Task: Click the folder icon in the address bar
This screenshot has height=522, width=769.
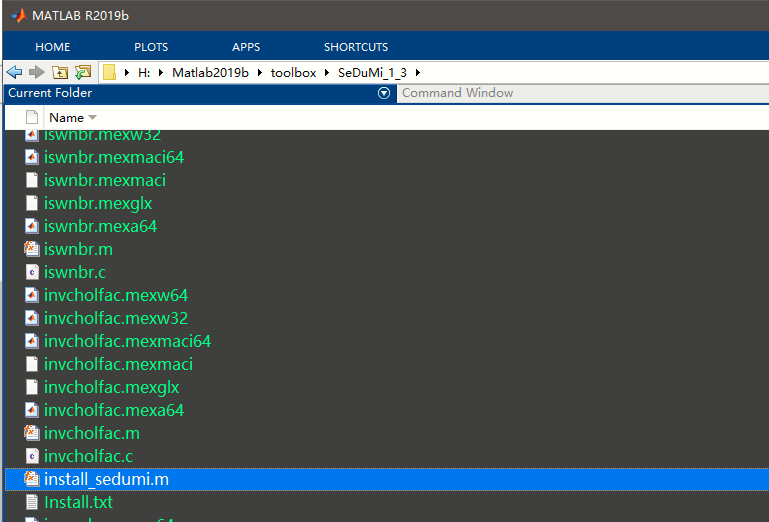Action: (109, 73)
